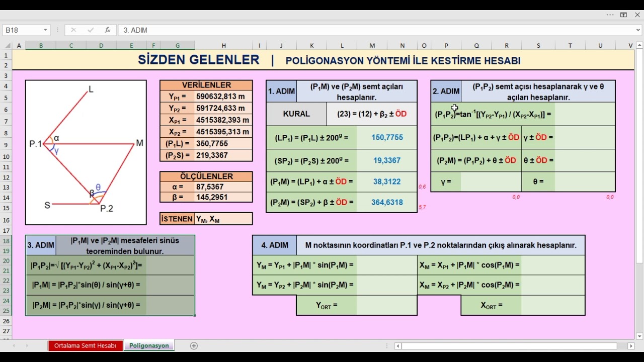Select empty result cell beside Y ORT
The width and height of the screenshot is (644, 362).
(387, 305)
